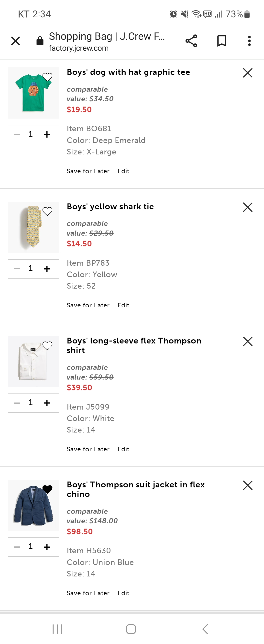Save the Union Blue jacket for later
The width and height of the screenshot is (264, 644).
(x=88, y=593)
